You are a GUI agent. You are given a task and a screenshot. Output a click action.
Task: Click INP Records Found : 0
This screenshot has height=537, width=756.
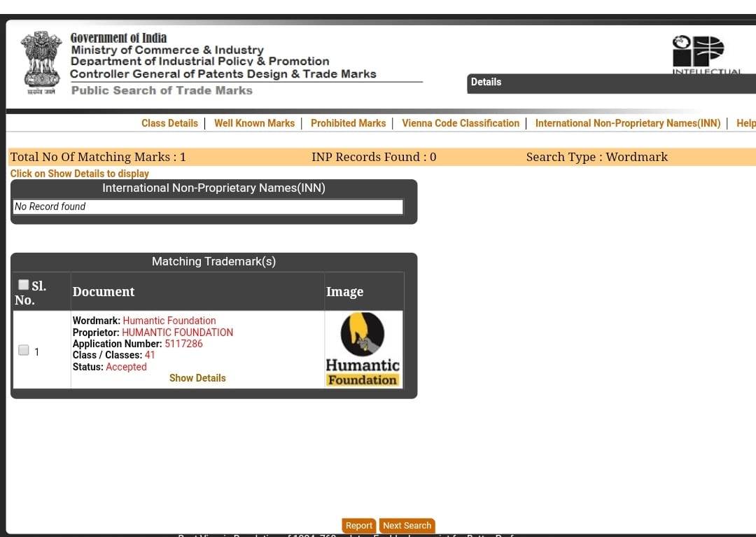(x=374, y=157)
